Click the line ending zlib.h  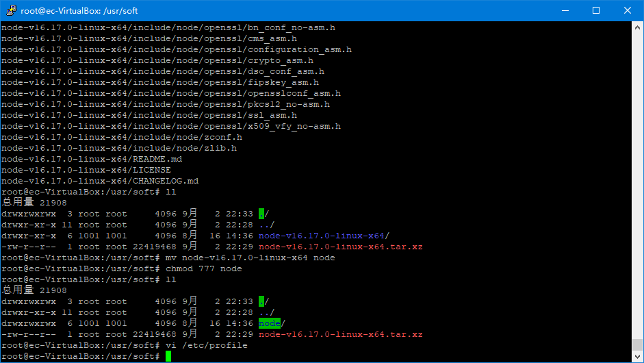(x=119, y=148)
